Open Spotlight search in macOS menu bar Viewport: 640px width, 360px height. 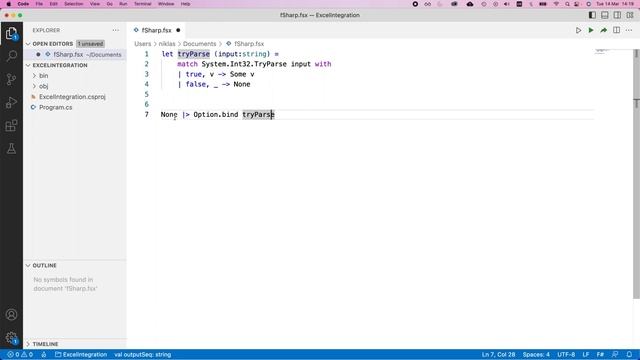(x=567, y=4)
